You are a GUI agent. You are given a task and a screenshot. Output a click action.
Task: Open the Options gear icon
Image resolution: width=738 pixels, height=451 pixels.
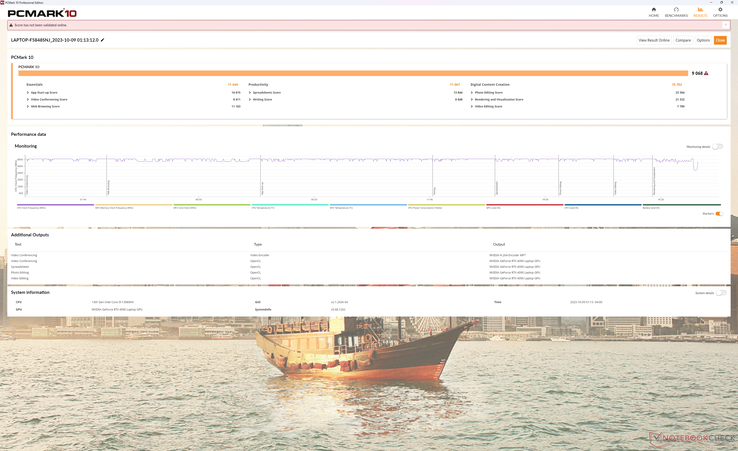click(720, 9)
